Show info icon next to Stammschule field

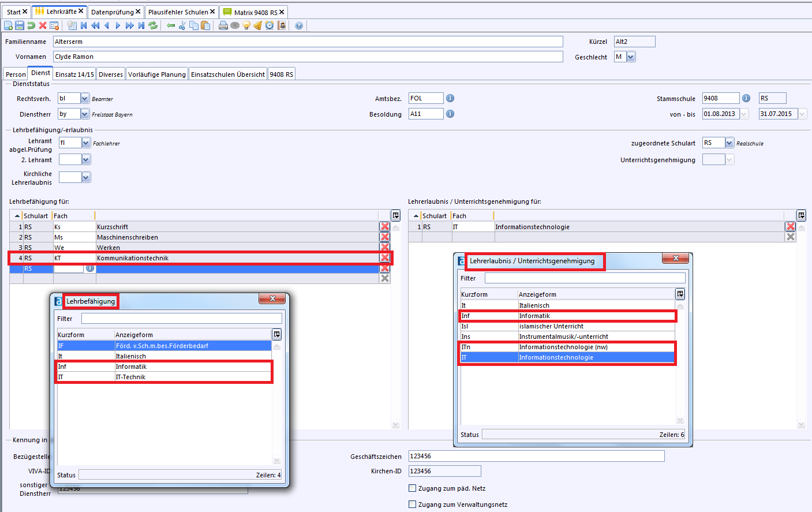click(x=746, y=98)
